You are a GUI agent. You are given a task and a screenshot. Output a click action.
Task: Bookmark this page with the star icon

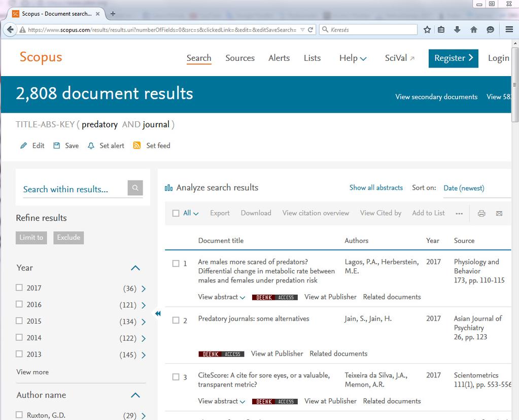(x=427, y=30)
